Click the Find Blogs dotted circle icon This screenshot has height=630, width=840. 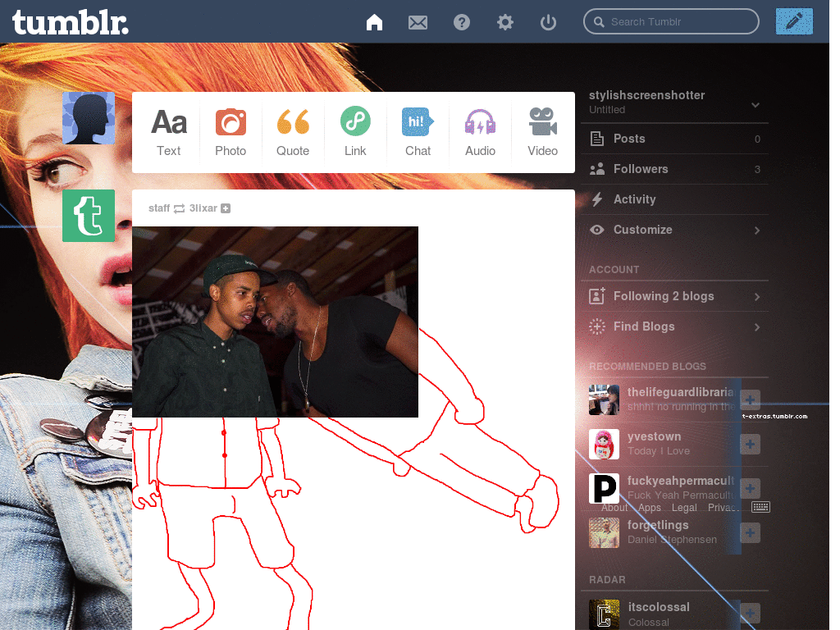pyautogui.click(x=597, y=326)
